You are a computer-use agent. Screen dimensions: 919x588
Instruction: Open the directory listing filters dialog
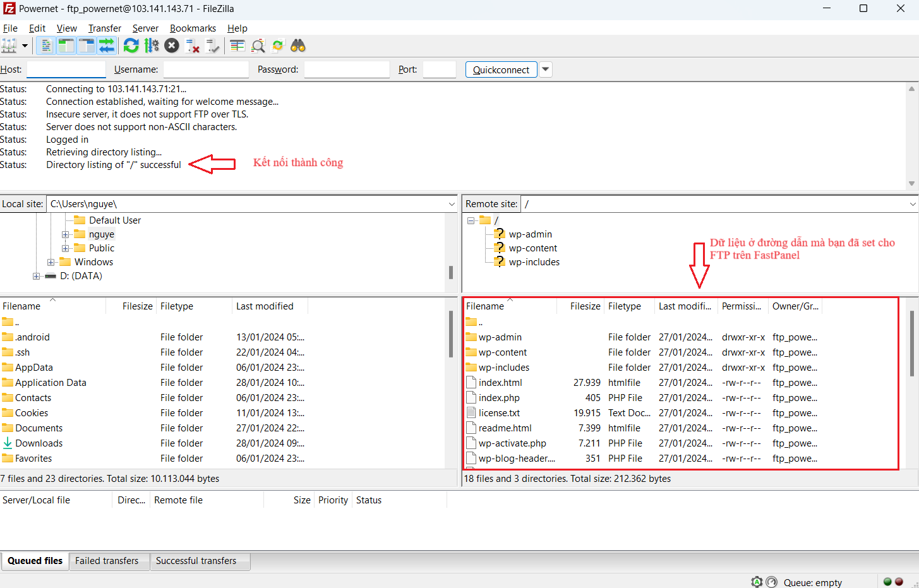[237, 45]
